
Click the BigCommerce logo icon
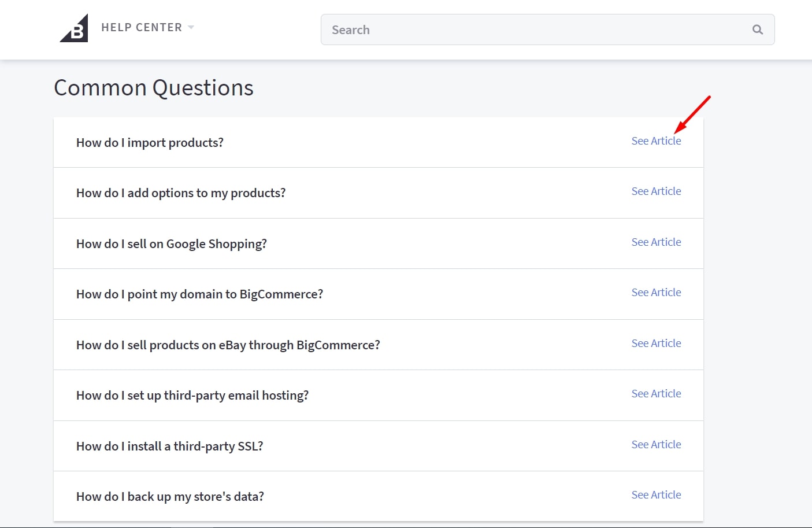point(75,28)
